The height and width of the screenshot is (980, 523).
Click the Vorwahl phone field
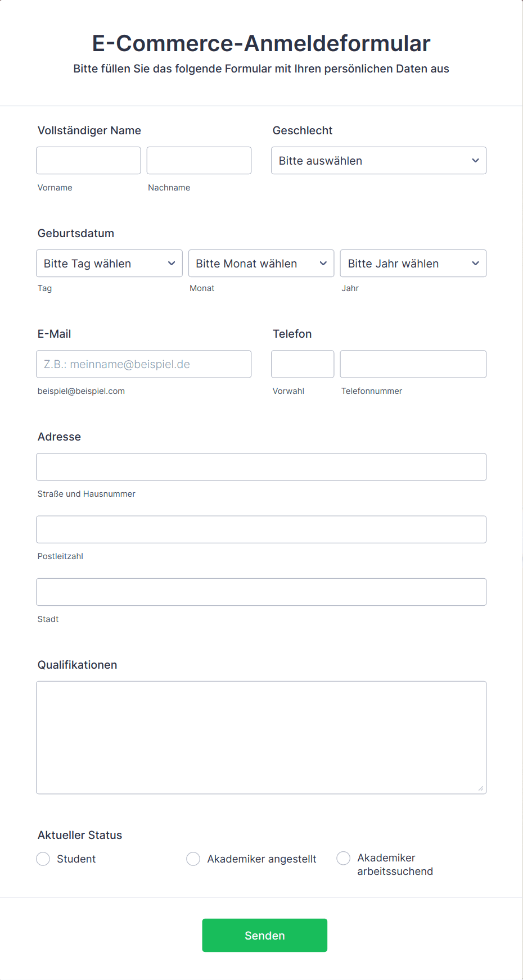coord(303,364)
